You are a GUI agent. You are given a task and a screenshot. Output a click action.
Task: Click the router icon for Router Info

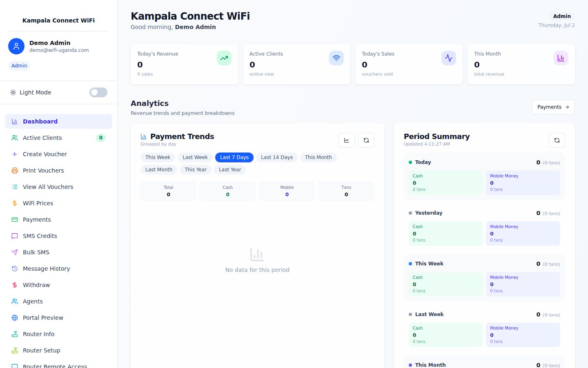15,334
